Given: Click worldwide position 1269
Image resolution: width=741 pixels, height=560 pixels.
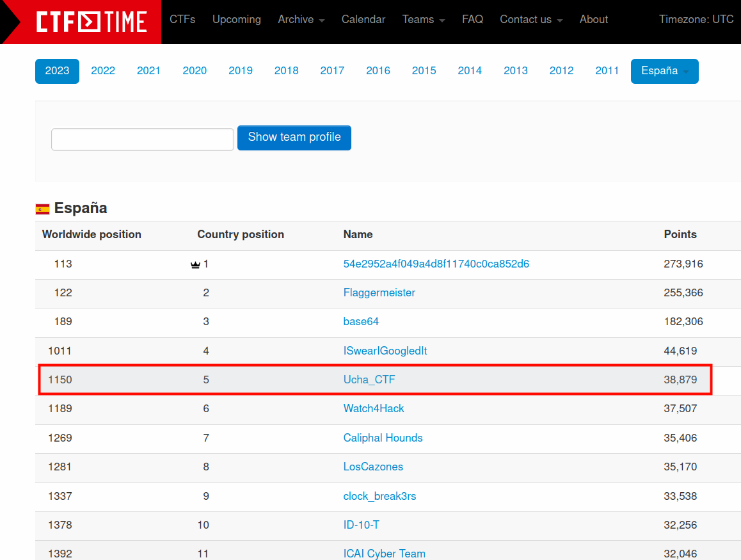Looking at the screenshot, I should point(60,438).
